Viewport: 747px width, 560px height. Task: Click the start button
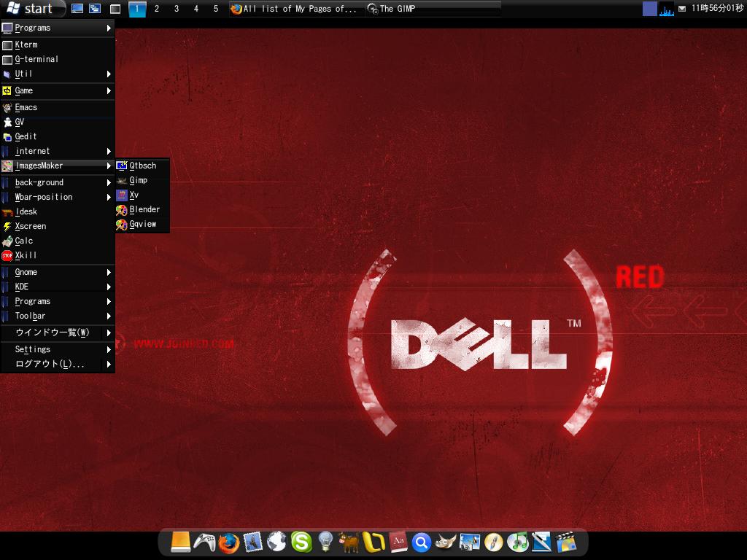pos(30,9)
